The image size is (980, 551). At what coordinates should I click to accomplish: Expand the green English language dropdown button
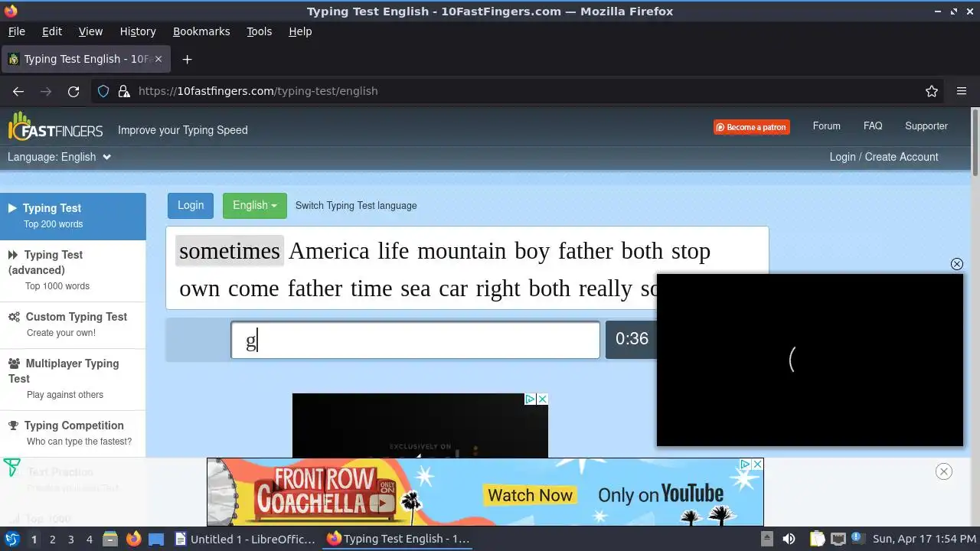point(255,205)
